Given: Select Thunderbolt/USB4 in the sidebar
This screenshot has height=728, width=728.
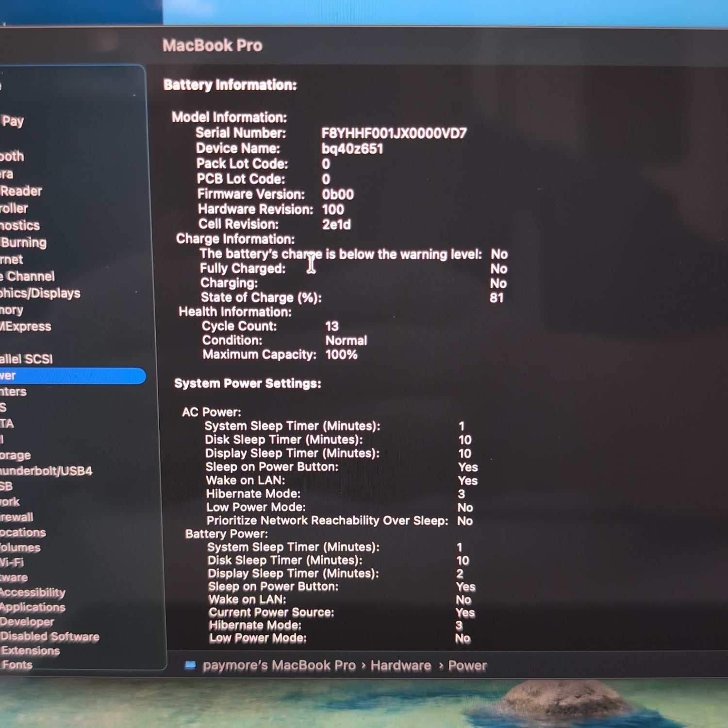Looking at the screenshot, I should point(46,471).
